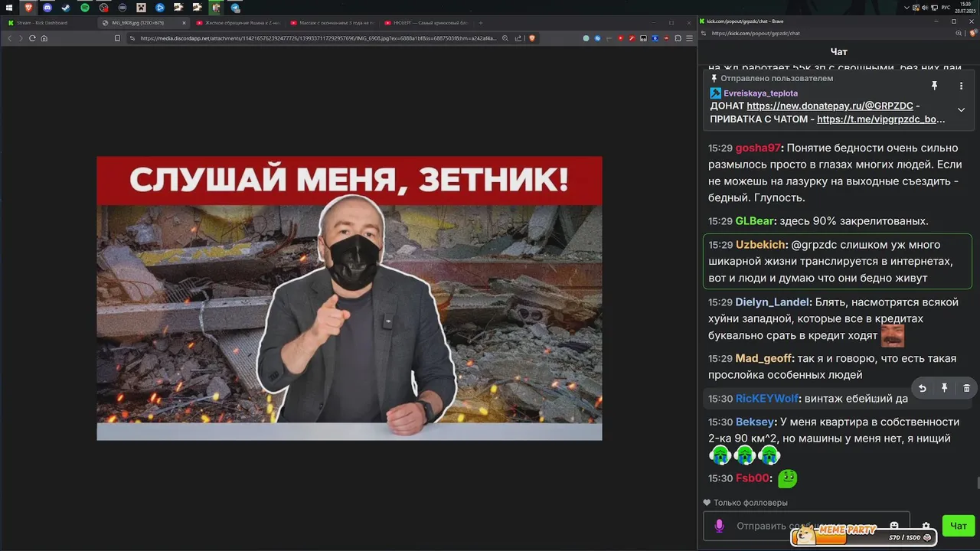Click username GLBear in chat
Screen dimensions: 980x551
point(754,221)
